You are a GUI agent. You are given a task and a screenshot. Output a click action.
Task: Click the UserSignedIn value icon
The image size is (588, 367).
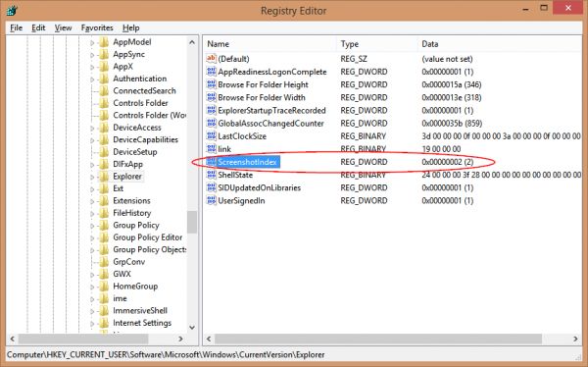coord(211,200)
